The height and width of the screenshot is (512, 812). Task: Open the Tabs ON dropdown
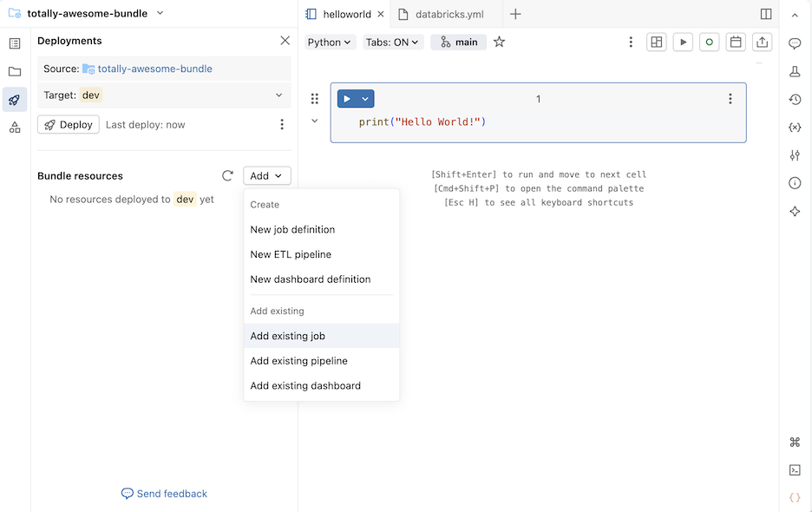[392, 41]
